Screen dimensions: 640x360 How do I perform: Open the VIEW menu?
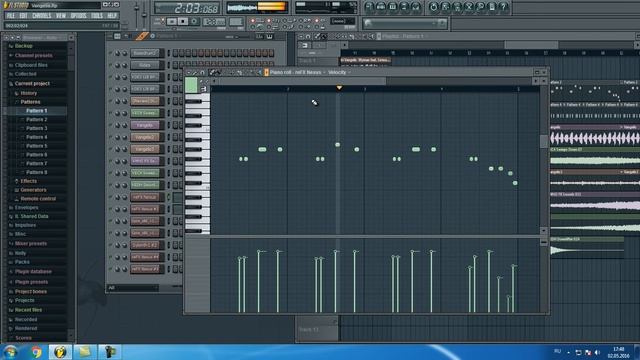60,16
